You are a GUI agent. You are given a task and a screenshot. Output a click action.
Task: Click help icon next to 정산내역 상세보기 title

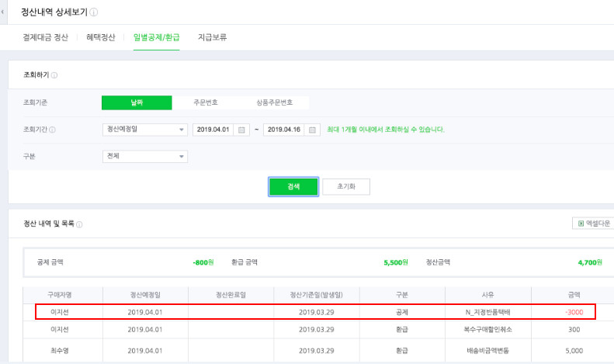point(94,12)
